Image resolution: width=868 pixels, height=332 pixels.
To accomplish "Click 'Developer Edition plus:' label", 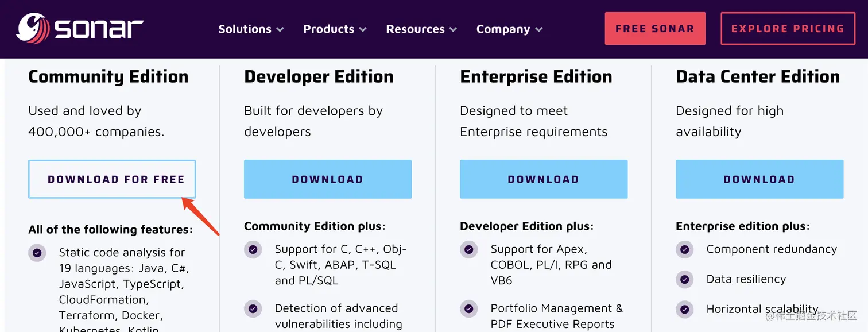I will point(527,226).
